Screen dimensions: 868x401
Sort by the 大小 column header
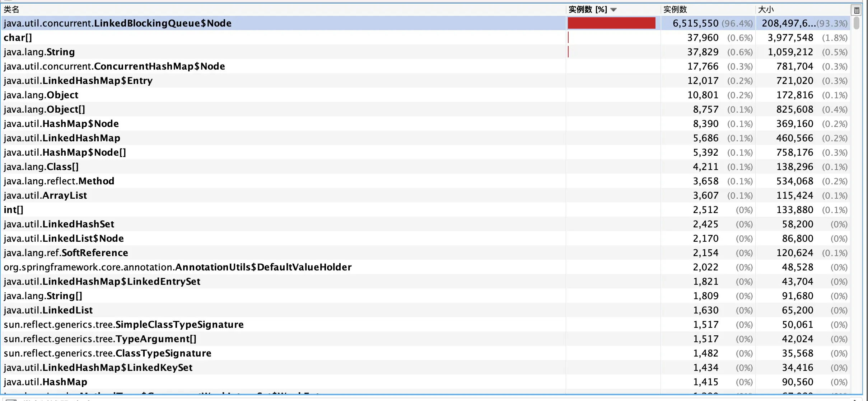pyautogui.click(x=766, y=10)
